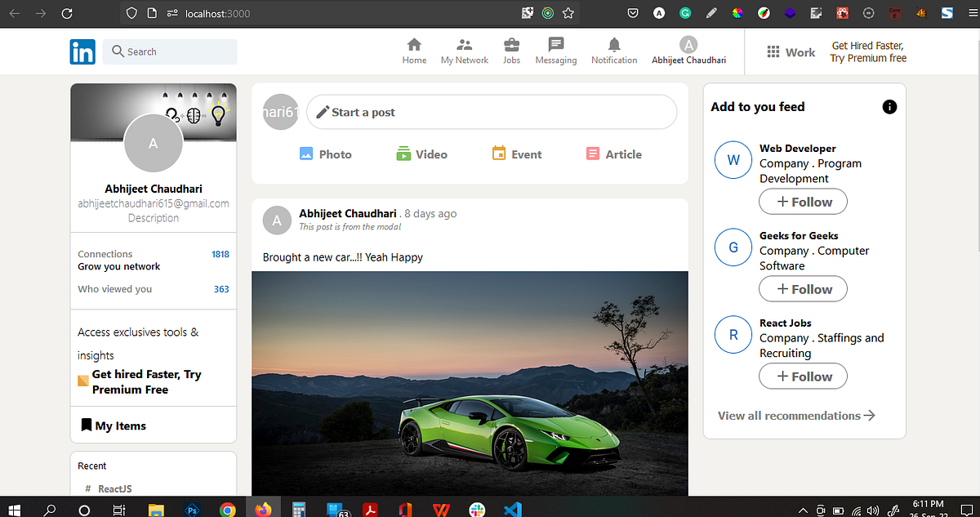Follow Geeks for Geeks

(803, 288)
